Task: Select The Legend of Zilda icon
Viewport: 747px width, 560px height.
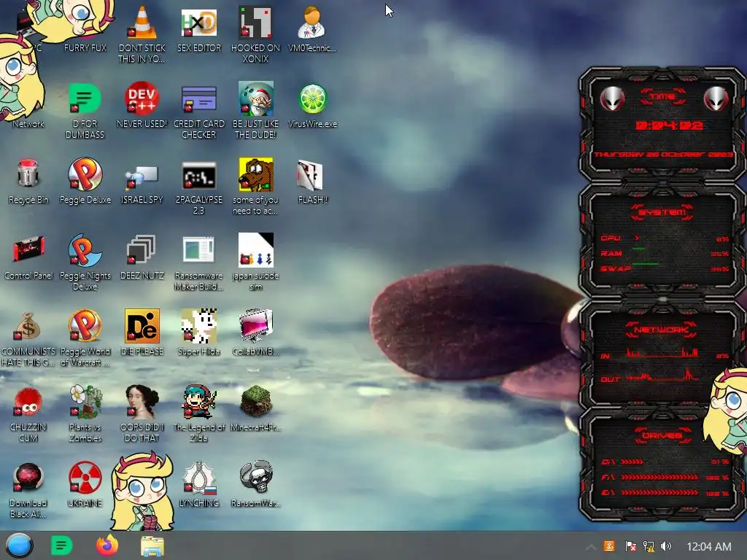Action: pos(199,413)
